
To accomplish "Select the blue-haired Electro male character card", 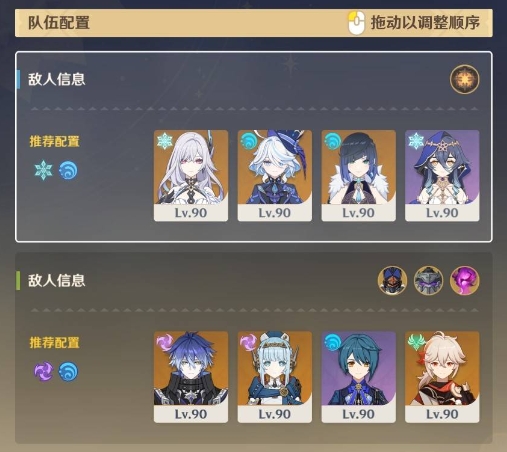I will coord(191,377).
